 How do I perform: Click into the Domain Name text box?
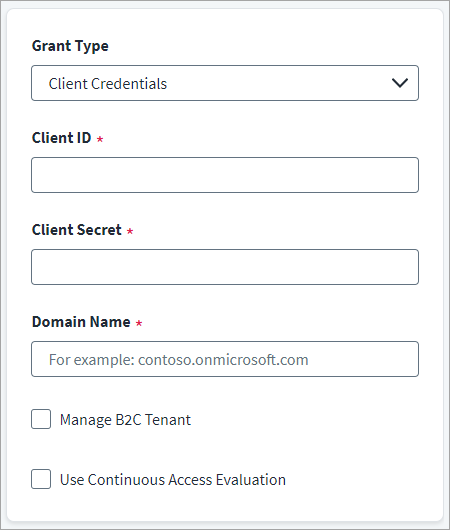pyautogui.click(x=225, y=359)
